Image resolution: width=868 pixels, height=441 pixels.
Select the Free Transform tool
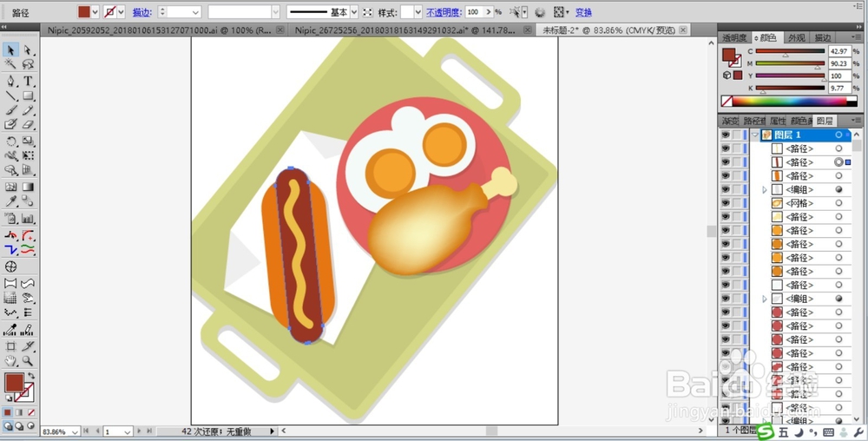pos(28,156)
